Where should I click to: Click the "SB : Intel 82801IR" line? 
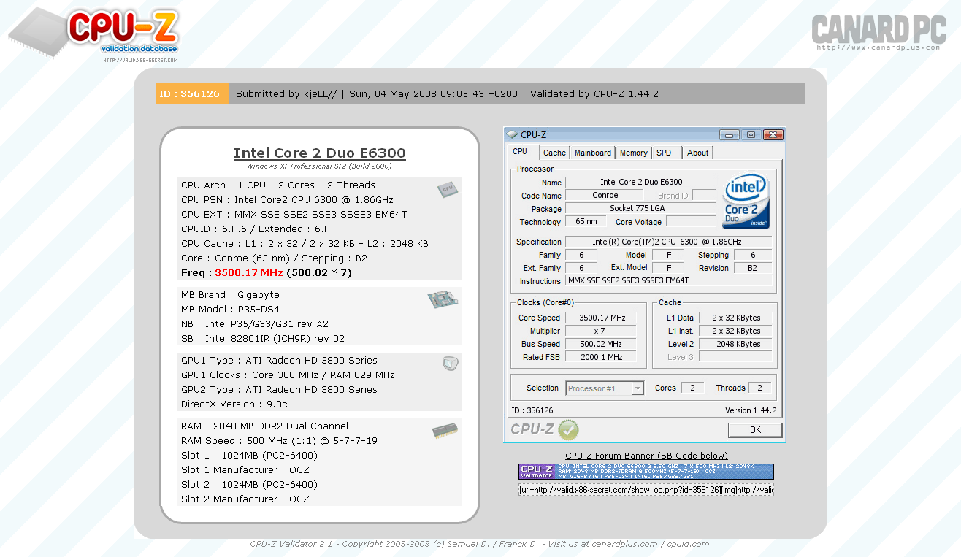coord(263,339)
